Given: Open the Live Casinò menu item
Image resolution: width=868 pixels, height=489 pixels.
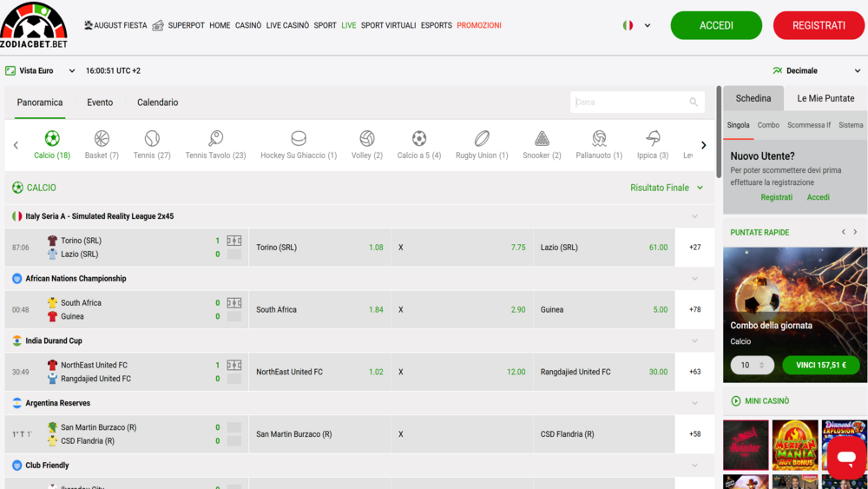Looking at the screenshot, I should (x=287, y=25).
